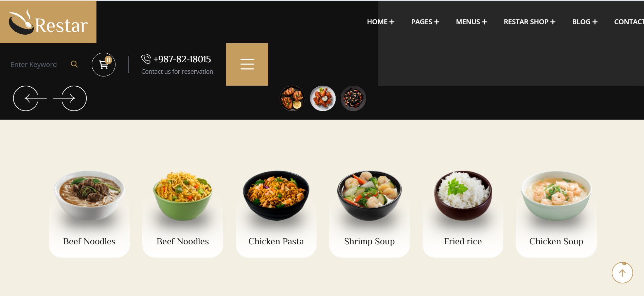
Task: Select the dark seafood plate thumbnail
Action: pyautogui.click(x=353, y=98)
